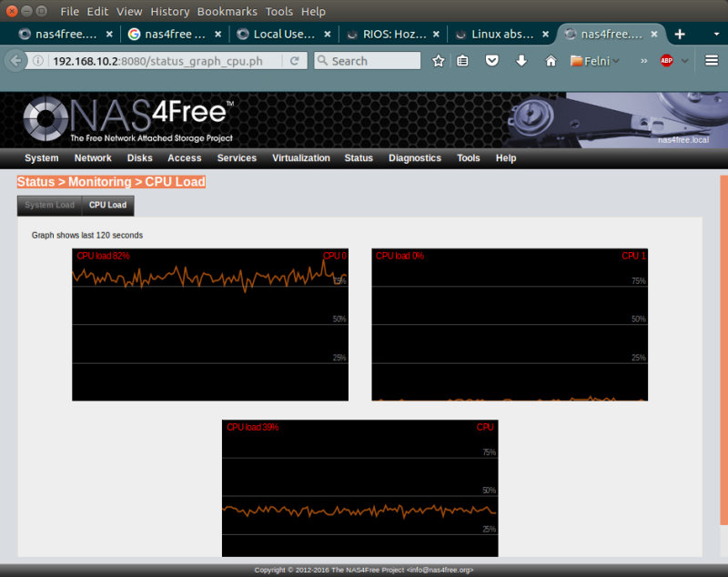This screenshot has height=577, width=728.
Task: Close the RIOS: Hoz... tab
Action: coord(436,34)
